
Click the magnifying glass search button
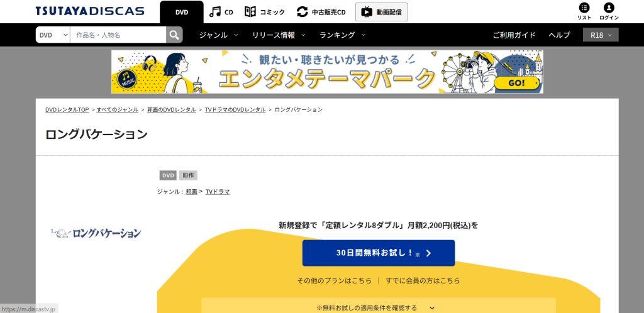pyautogui.click(x=175, y=35)
